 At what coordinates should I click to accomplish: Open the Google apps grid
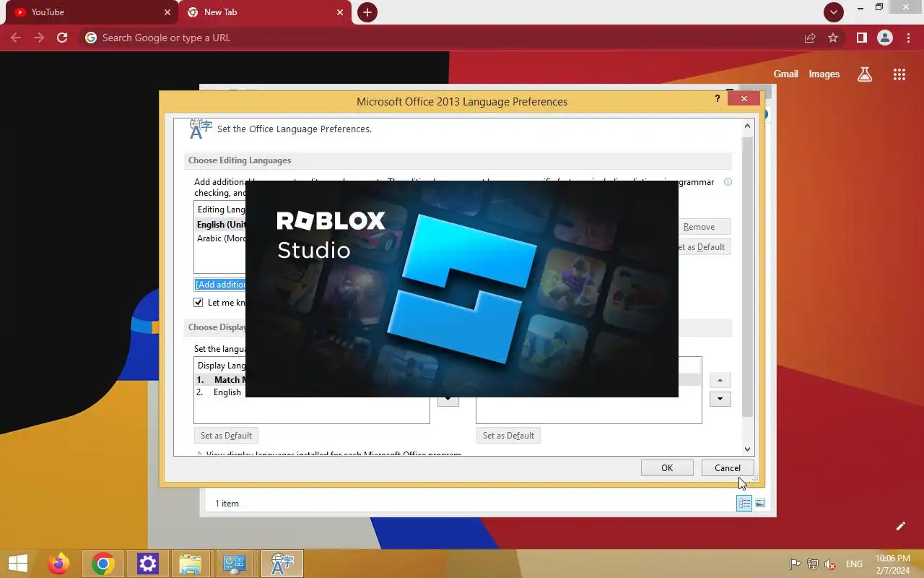point(899,74)
